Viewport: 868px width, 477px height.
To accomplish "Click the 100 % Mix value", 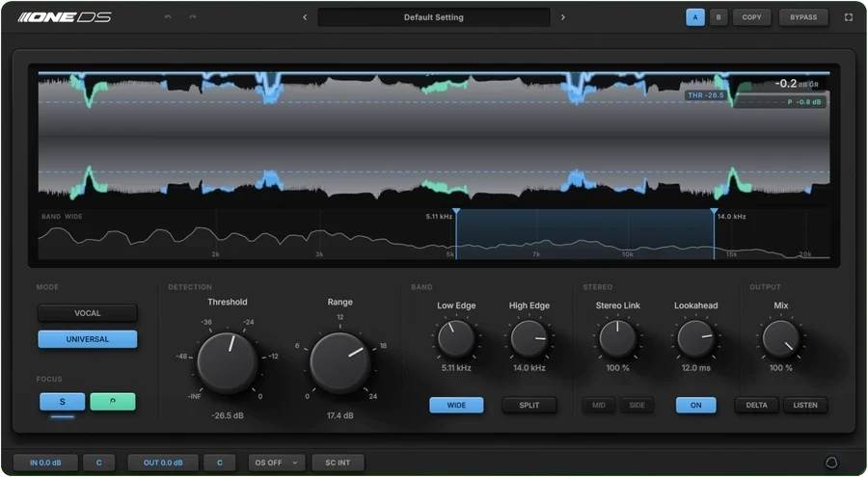I will coord(781,368).
